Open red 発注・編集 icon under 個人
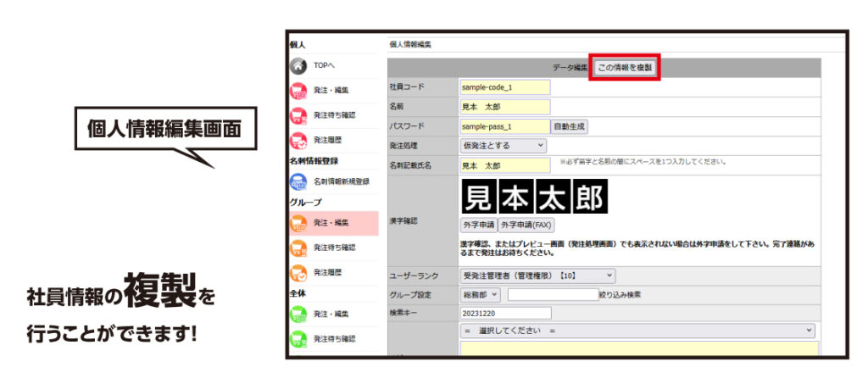The width and height of the screenshot is (868, 384). pos(298,90)
